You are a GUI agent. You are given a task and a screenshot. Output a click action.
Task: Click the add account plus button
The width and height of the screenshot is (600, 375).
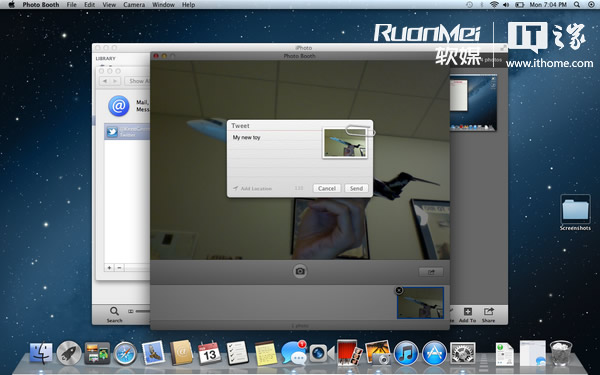click(x=109, y=267)
